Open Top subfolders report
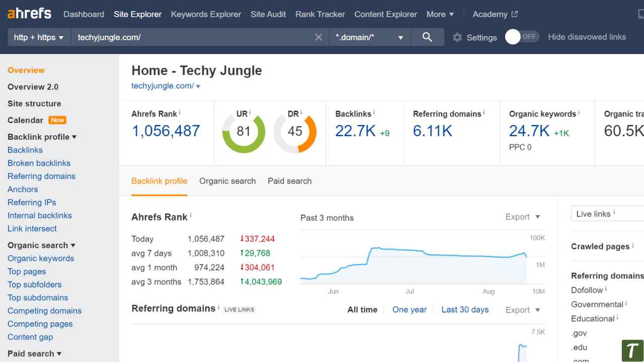This screenshot has height=362, width=644. (x=35, y=285)
